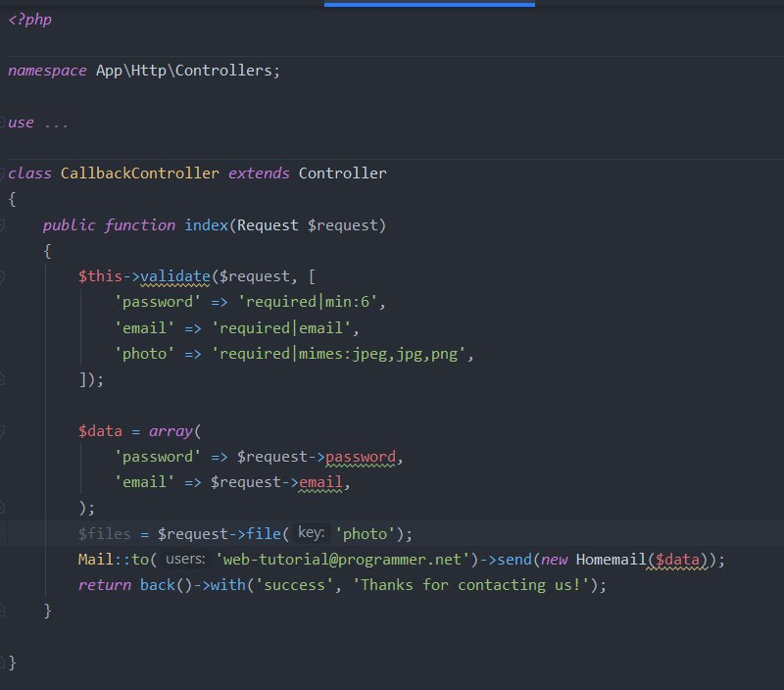Click the 'required|min:6' rule string
The height and width of the screenshot is (690, 784).
(307, 302)
